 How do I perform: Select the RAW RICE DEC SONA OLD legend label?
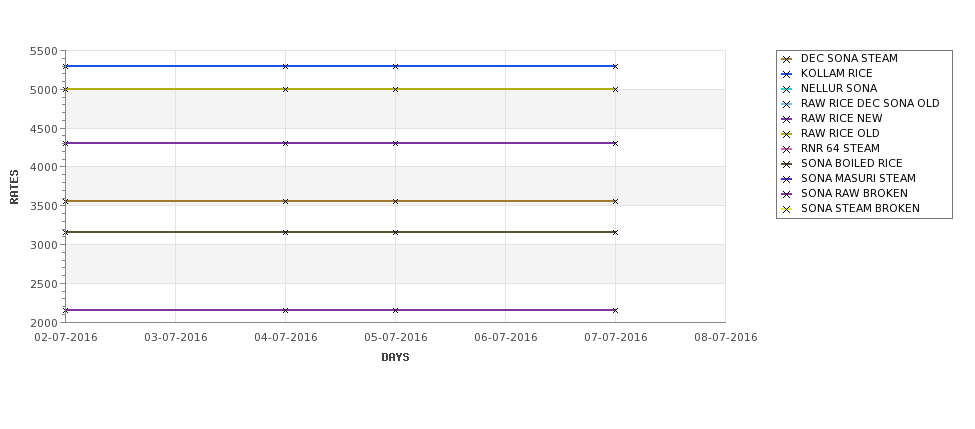(870, 103)
